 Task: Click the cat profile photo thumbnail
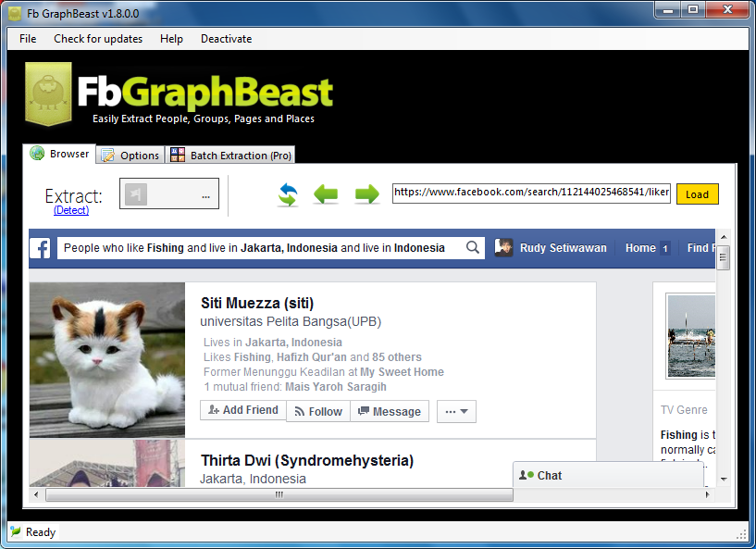pyautogui.click(x=107, y=360)
